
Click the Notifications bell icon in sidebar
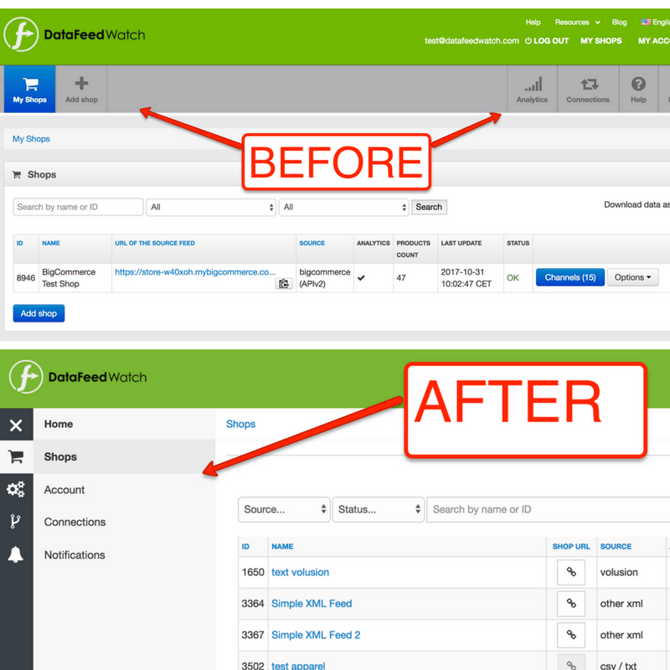[16, 555]
